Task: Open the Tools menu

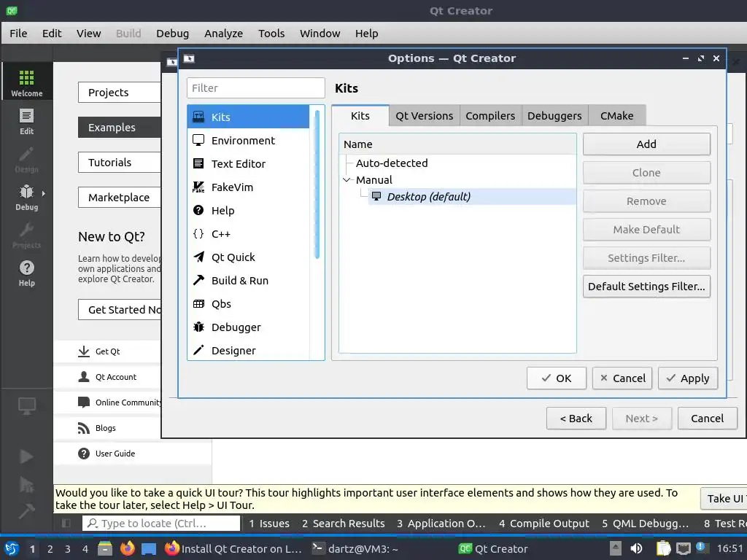Action: 271,34
